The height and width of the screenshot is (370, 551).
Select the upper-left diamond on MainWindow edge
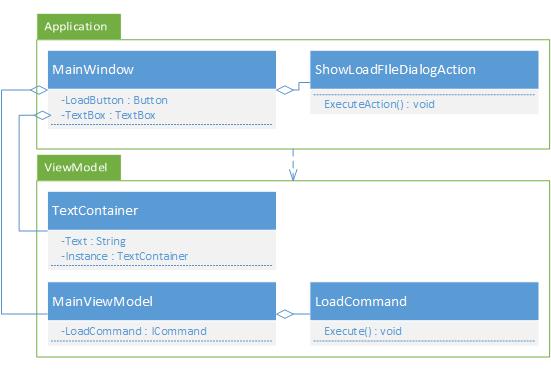coord(39,90)
